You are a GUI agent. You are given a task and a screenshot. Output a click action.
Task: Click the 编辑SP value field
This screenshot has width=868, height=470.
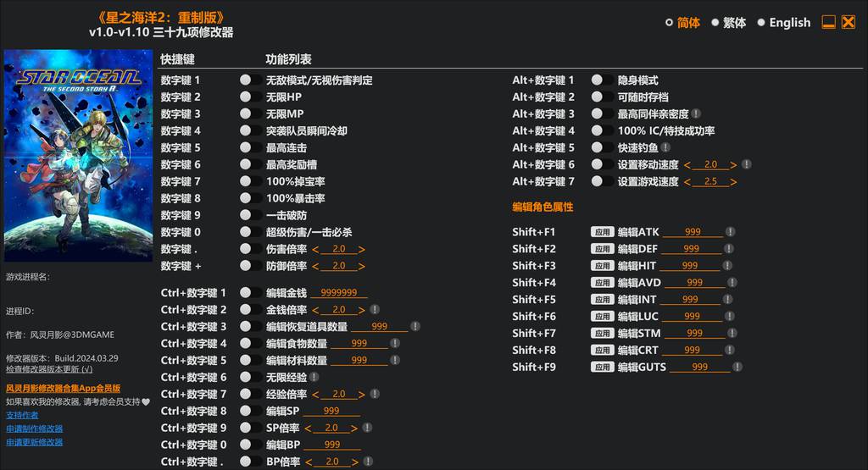[331, 411]
